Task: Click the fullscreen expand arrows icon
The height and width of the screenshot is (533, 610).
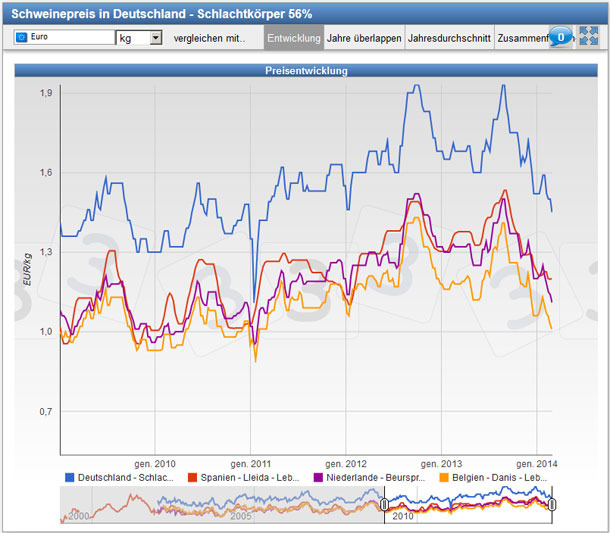Action: click(588, 36)
